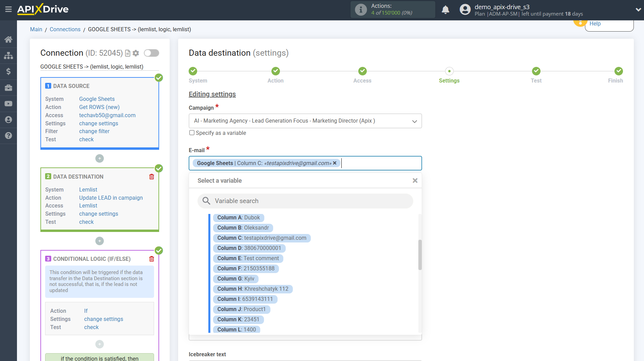Open the Main breadcrumb link
The width and height of the screenshot is (644, 361).
point(36,29)
